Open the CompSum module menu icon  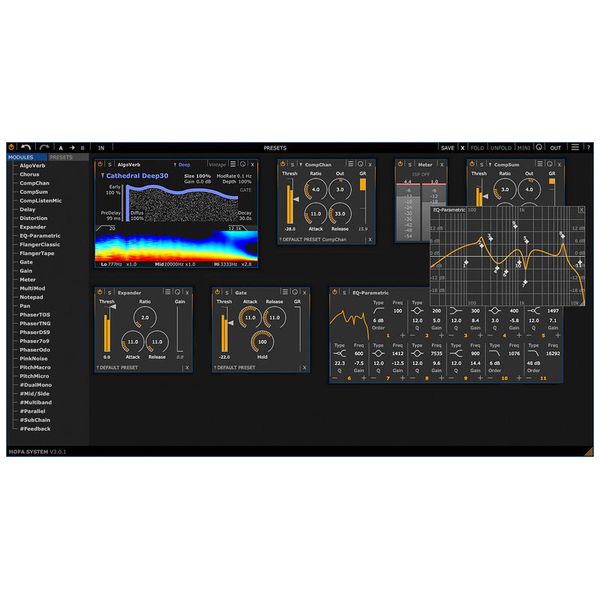click(x=540, y=164)
